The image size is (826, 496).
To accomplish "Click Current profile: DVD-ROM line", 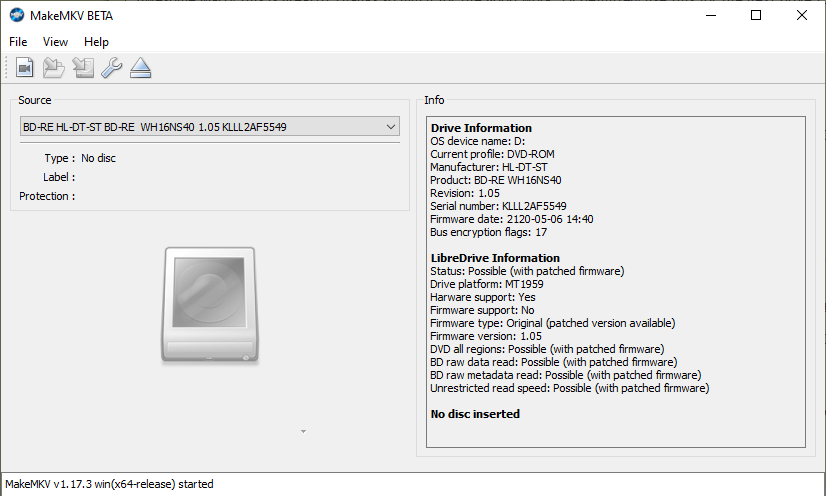I will coord(492,154).
